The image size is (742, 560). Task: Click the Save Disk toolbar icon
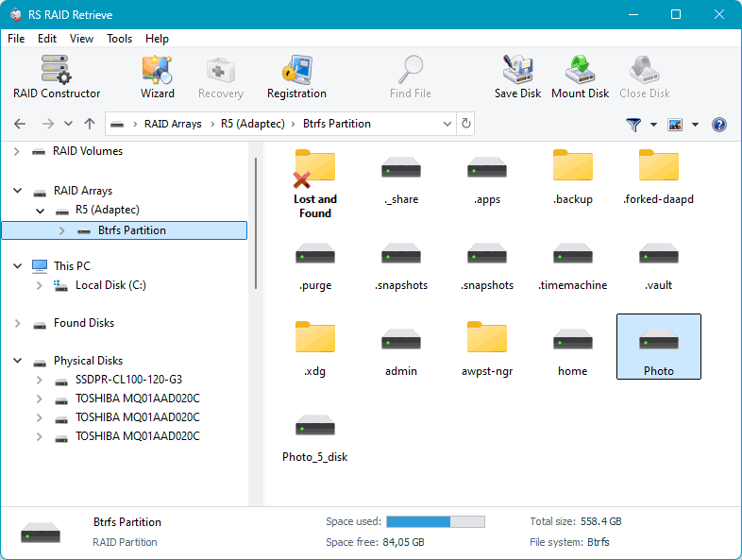point(517,76)
